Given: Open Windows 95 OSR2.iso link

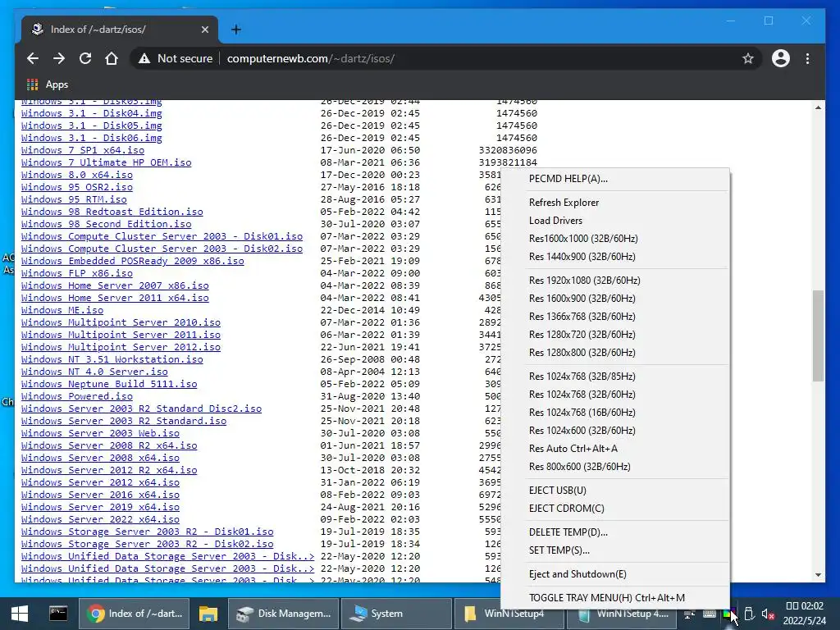Looking at the screenshot, I should pos(76,188).
